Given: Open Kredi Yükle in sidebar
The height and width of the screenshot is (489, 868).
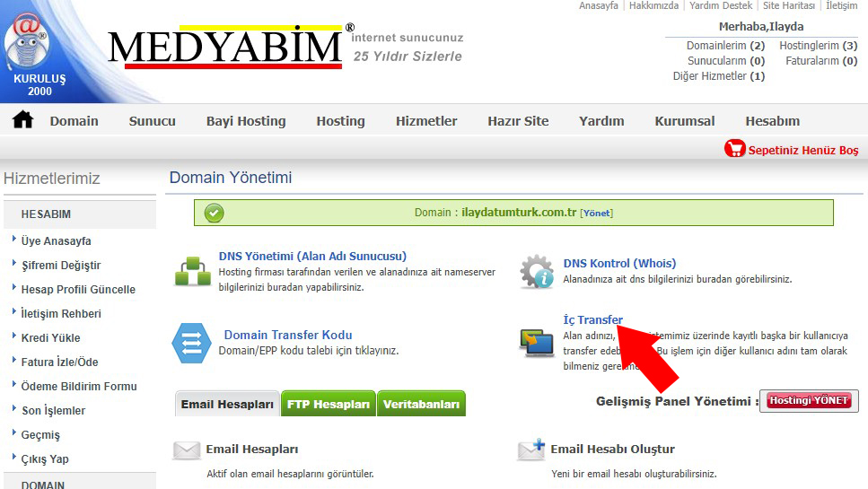Looking at the screenshot, I should pyautogui.click(x=50, y=338).
